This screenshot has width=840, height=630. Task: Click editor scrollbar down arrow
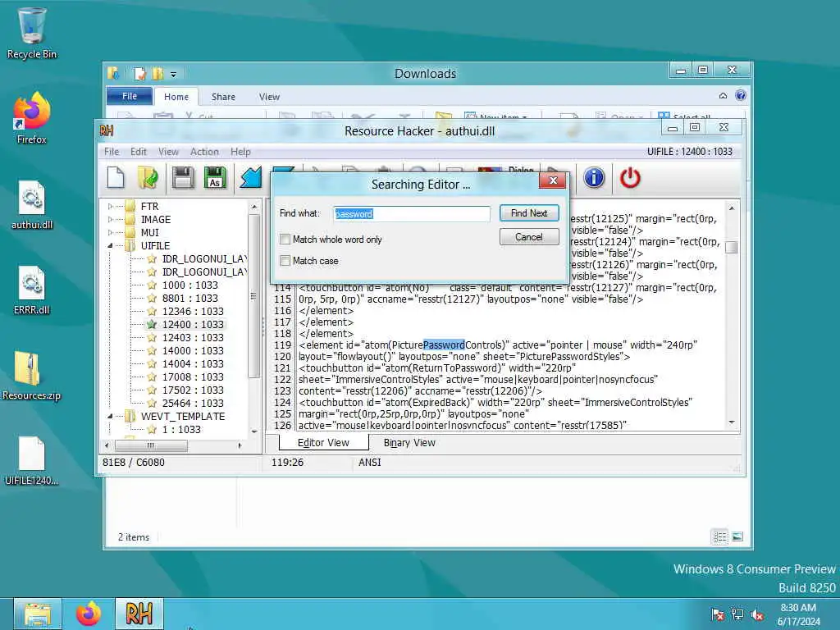(x=731, y=422)
